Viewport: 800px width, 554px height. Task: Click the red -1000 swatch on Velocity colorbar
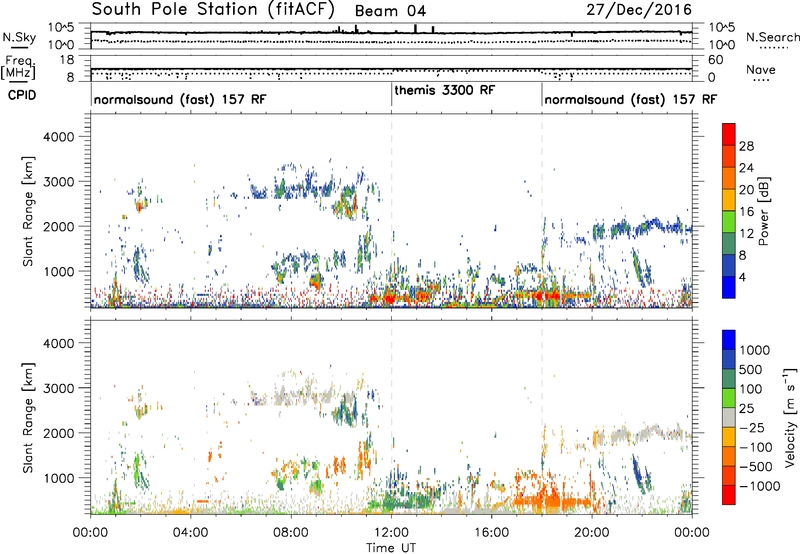(729, 494)
